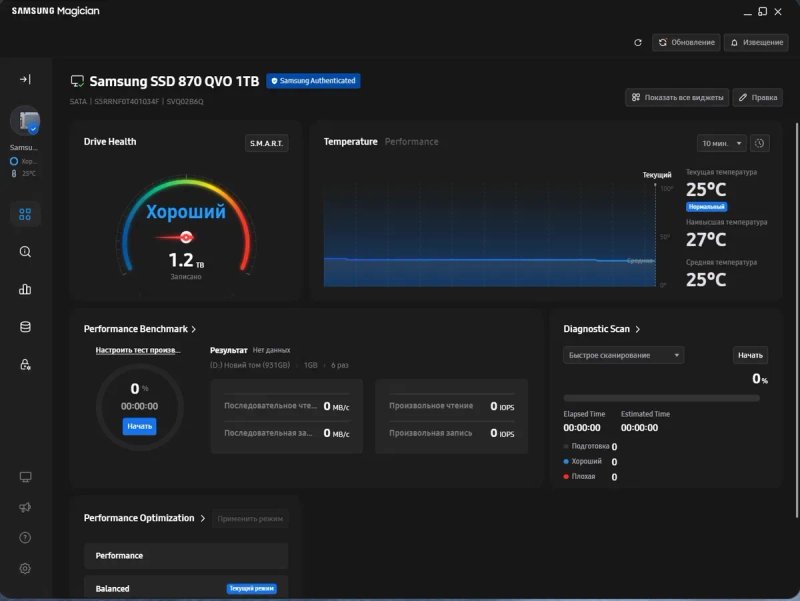Click Настроить тест произв... link
Screen dimensions: 800x601
pos(138,350)
